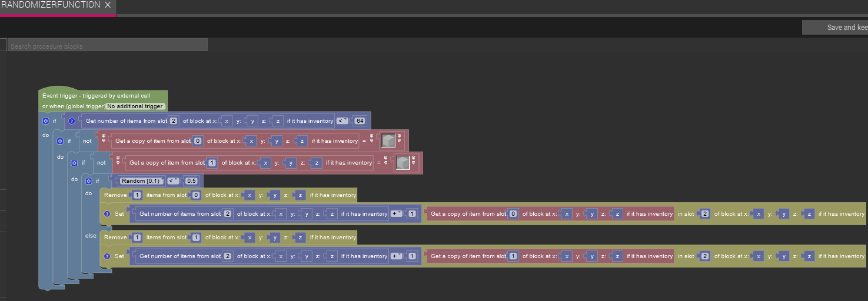
Task: Edit the destination slot 2 after 'in slot' on the do branch Set block
Action: tap(705, 214)
